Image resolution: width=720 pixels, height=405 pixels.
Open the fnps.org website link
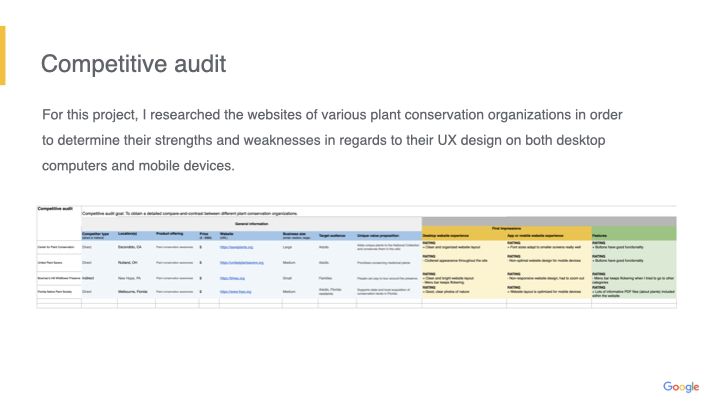232,291
